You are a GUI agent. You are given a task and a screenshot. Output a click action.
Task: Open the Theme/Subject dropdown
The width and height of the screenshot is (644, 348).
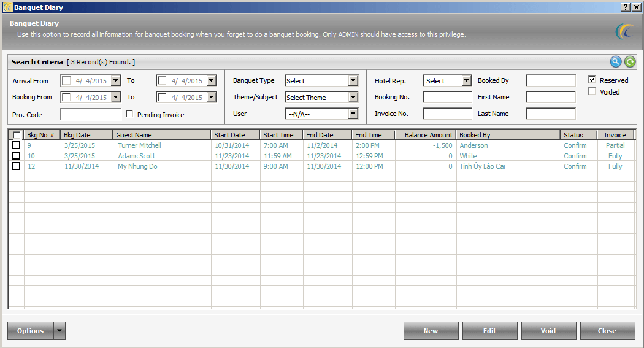click(x=353, y=98)
